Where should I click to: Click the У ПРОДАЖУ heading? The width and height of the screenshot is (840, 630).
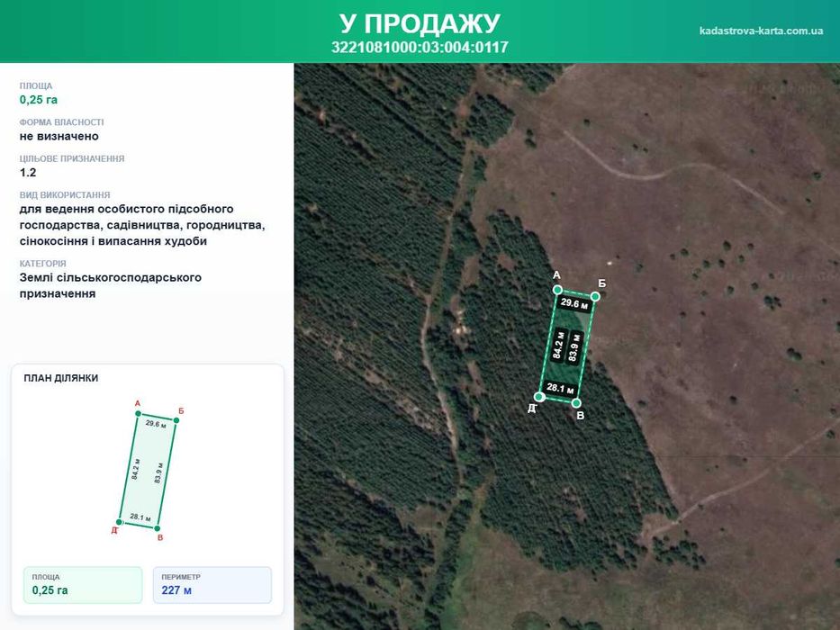click(420, 23)
